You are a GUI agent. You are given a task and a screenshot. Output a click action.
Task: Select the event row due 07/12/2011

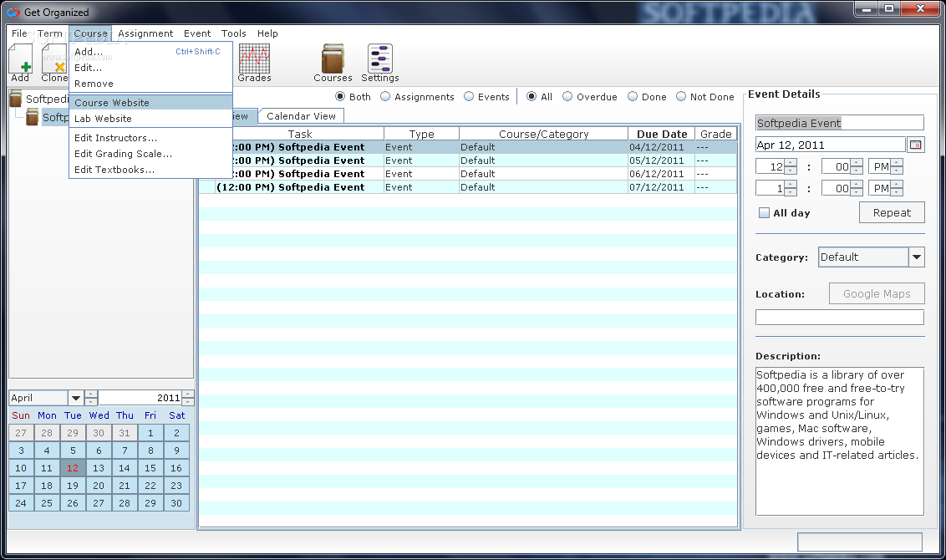pos(468,187)
